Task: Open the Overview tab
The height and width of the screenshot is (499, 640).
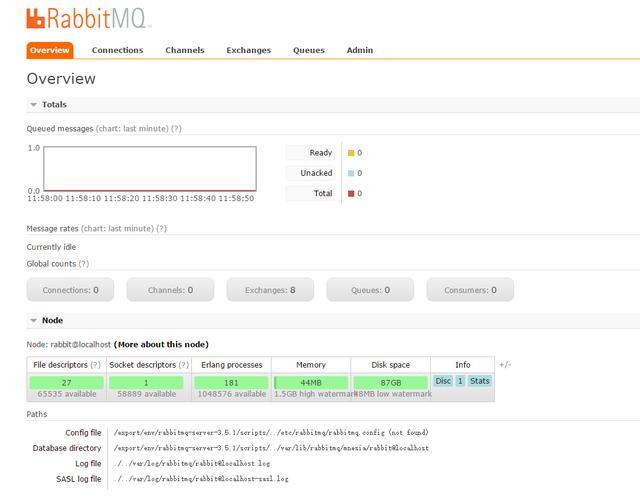Action: tap(50, 50)
